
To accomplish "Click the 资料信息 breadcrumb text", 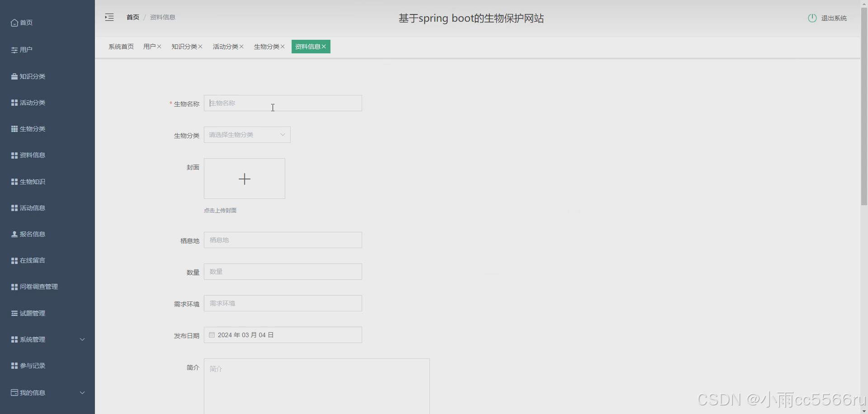I will (163, 17).
